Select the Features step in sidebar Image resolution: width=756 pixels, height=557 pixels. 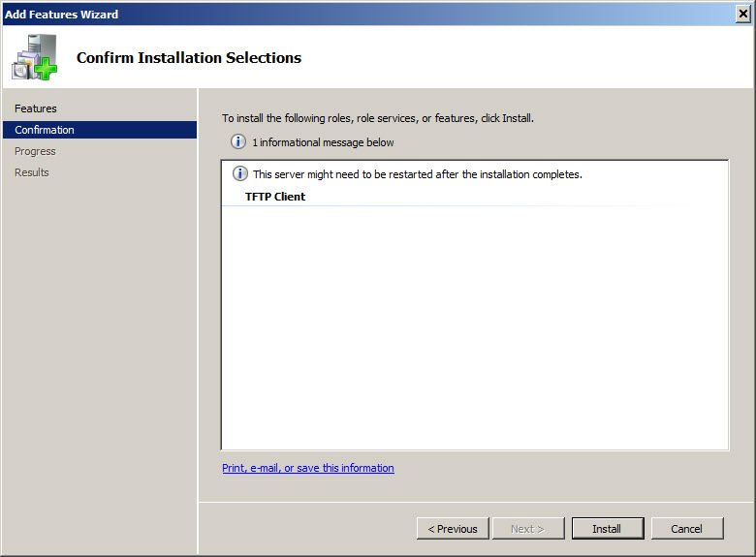36,108
